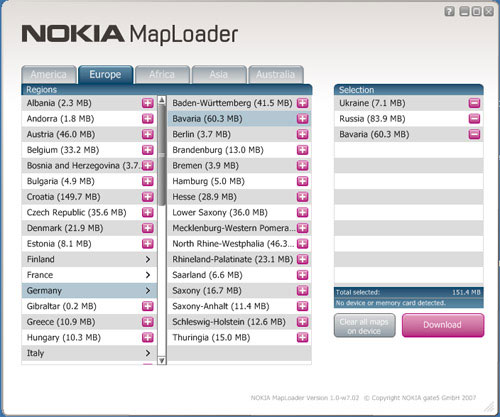The height and width of the screenshot is (417, 500).
Task: Switch to the Australia tab
Action: pos(276,75)
